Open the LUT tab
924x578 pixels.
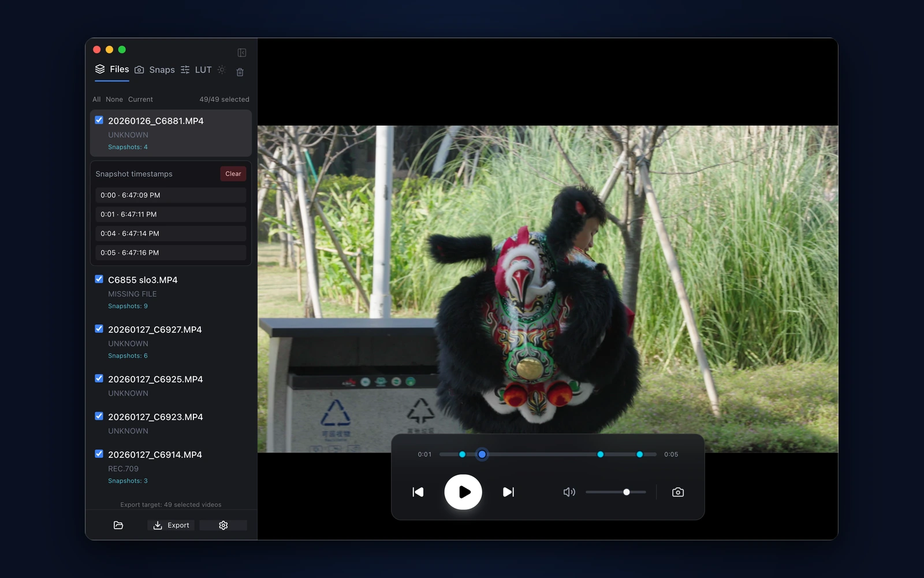(x=196, y=70)
